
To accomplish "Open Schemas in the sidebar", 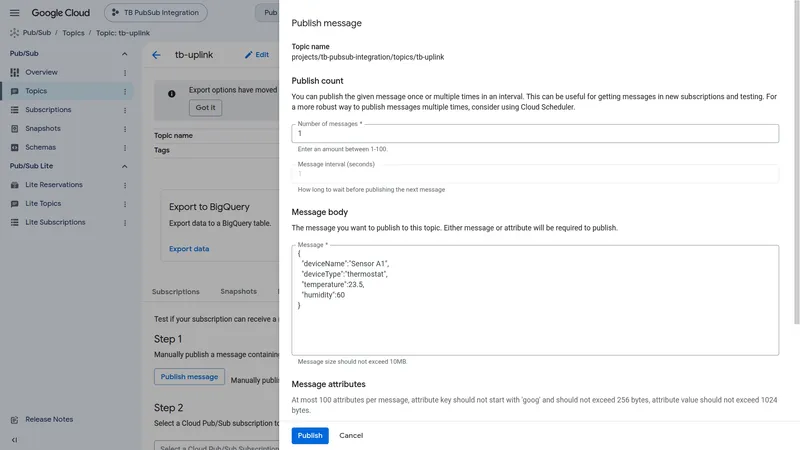I will coord(41,147).
